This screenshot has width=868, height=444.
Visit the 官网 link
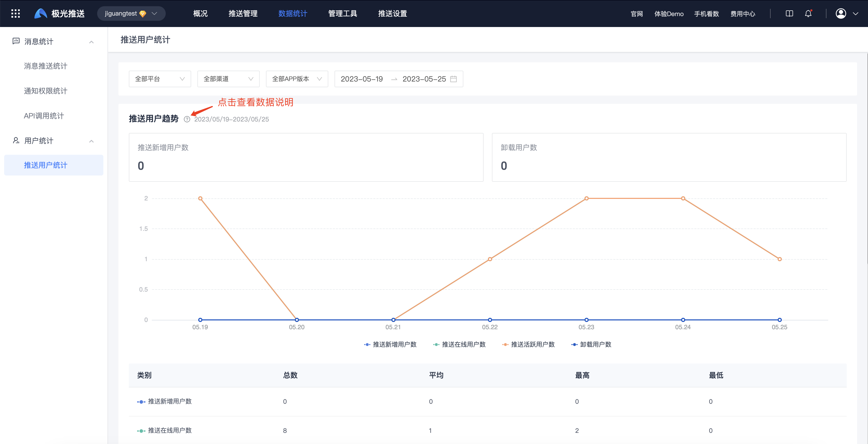pos(637,14)
